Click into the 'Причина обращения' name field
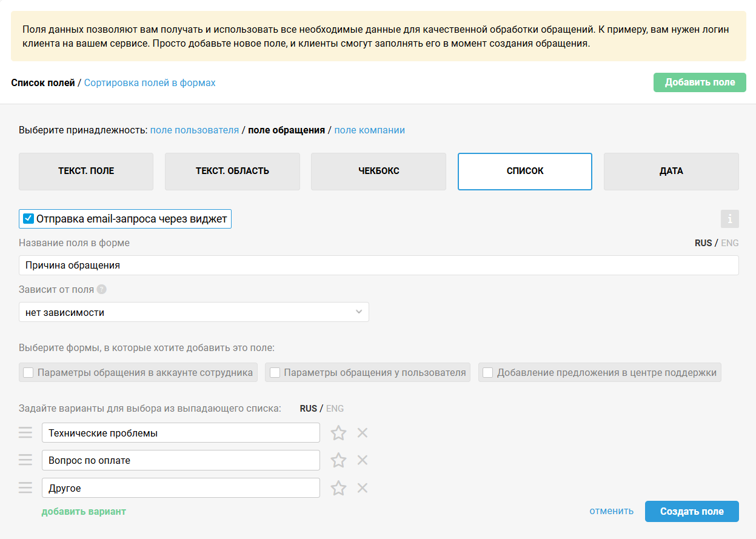This screenshot has height=539, width=756. point(379,265)
